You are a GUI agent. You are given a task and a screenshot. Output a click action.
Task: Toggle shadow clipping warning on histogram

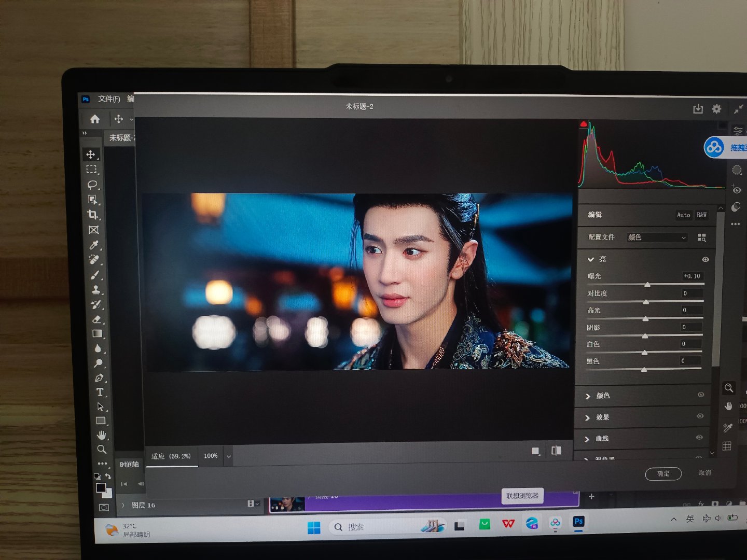[x=584, y=124]
